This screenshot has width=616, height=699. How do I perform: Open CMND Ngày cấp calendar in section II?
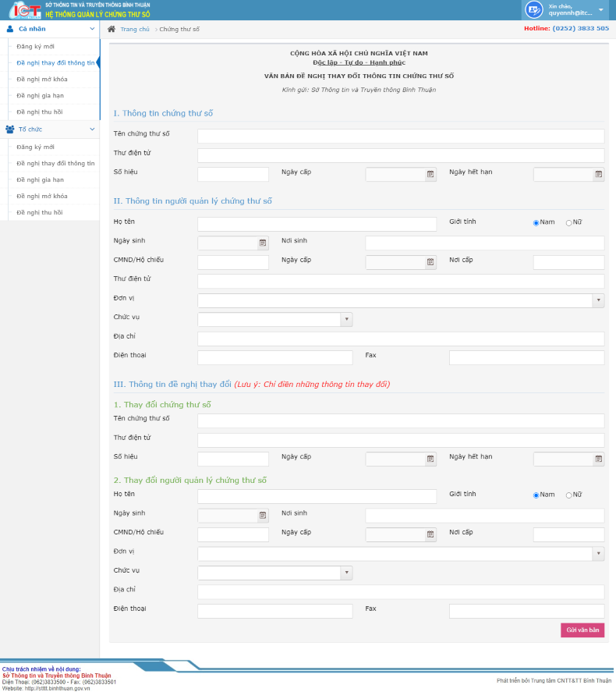coord(430,263)
